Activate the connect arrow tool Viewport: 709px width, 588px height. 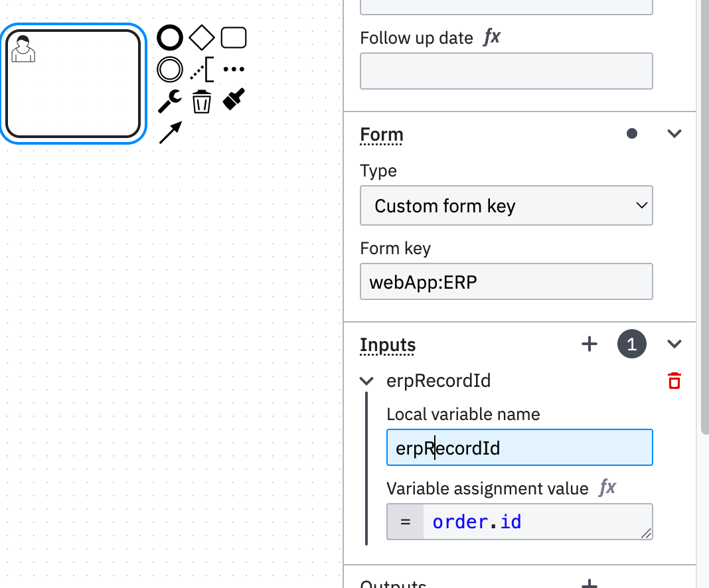(171, 133)
